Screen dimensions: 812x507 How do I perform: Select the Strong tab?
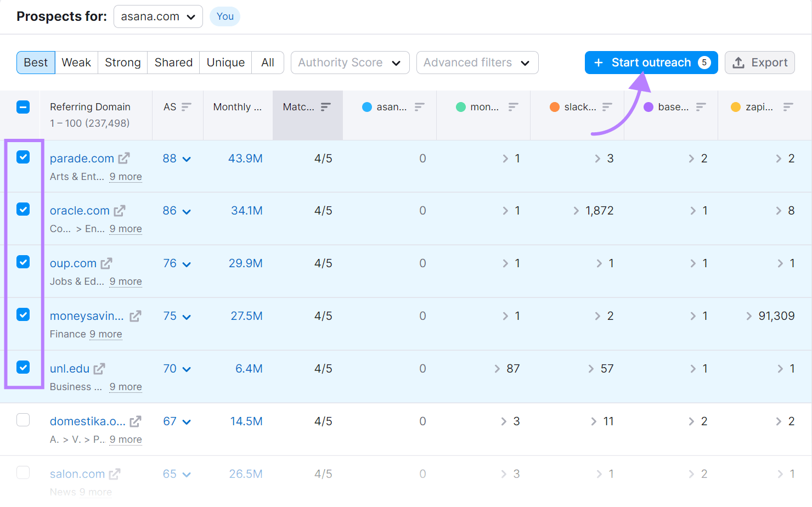click(x=123, y=63)
